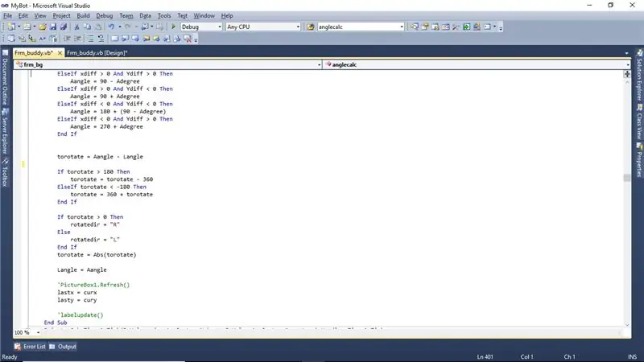Screen dimensions: 644x362
Task: Click the code line 'Langle = Aangle'
Action: coord(82,270)
